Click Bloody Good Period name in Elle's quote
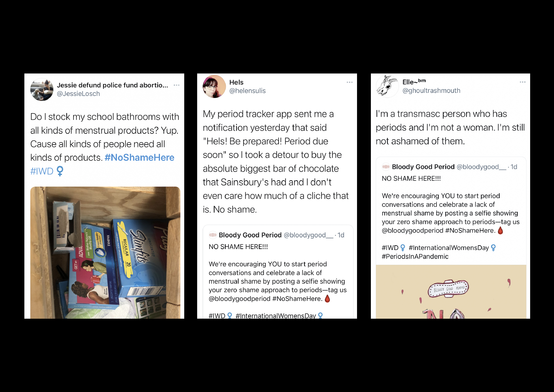Image resolution: width=554 pixels, height=392 pixels. [x=423, y=167]
